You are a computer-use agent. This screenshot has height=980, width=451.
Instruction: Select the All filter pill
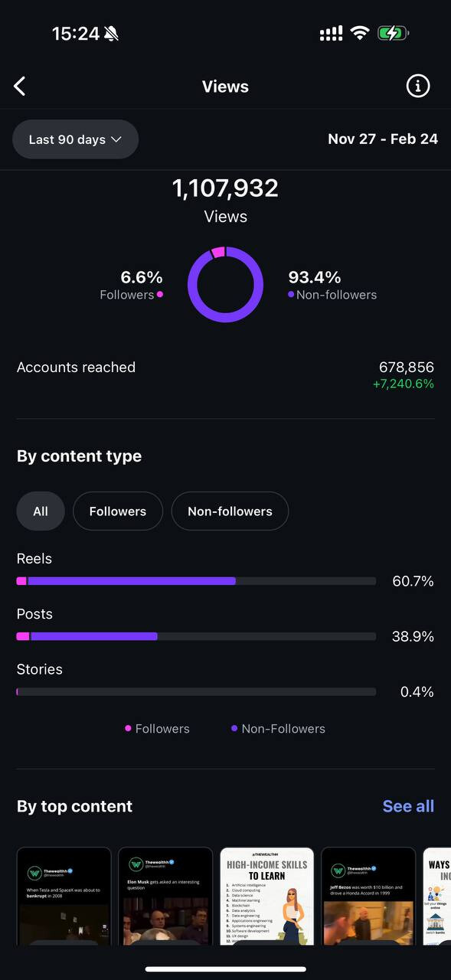tap(41, 511)
